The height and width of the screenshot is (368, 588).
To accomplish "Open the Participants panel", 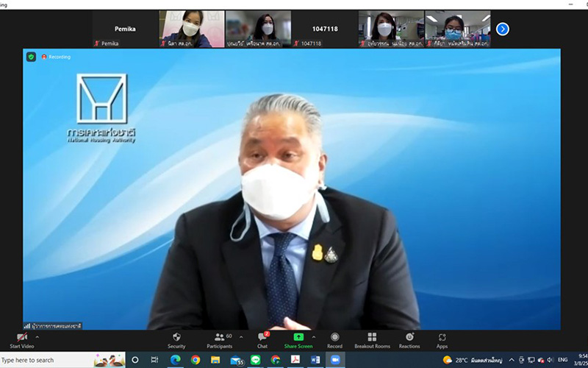I will coord(219,339).
